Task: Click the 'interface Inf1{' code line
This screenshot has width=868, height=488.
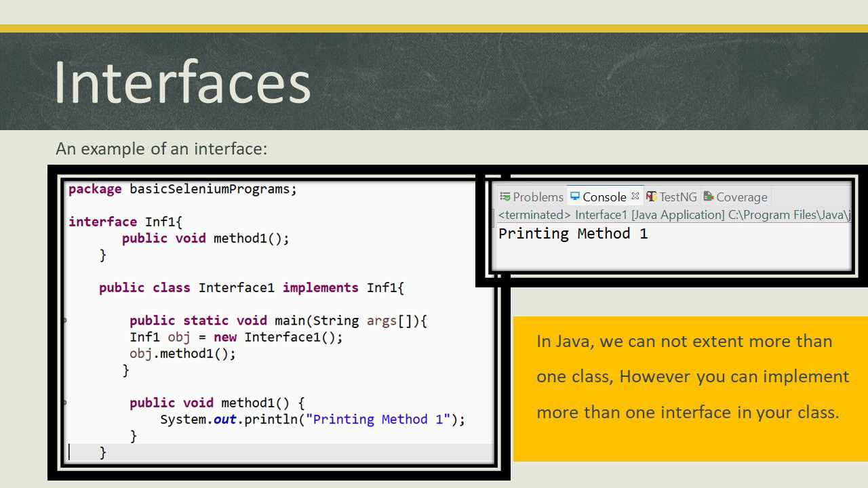Action: pos(125,222)
